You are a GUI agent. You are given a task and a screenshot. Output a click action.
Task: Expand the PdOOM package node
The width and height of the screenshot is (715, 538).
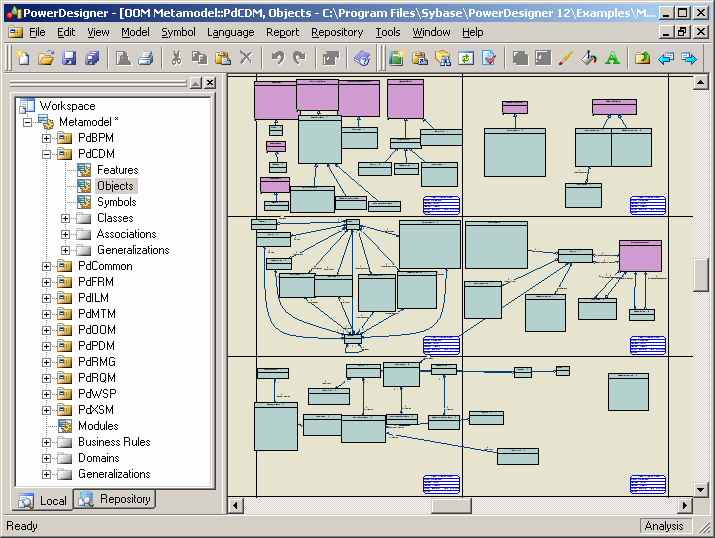coord(46,330)
